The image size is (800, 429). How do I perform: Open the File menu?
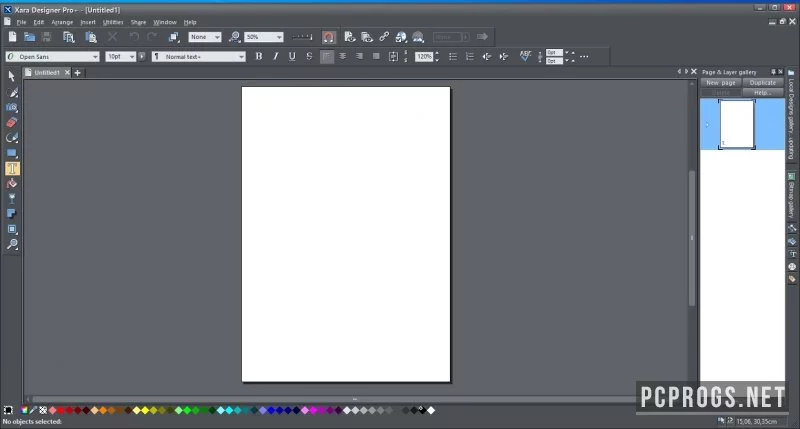(21, 22)
